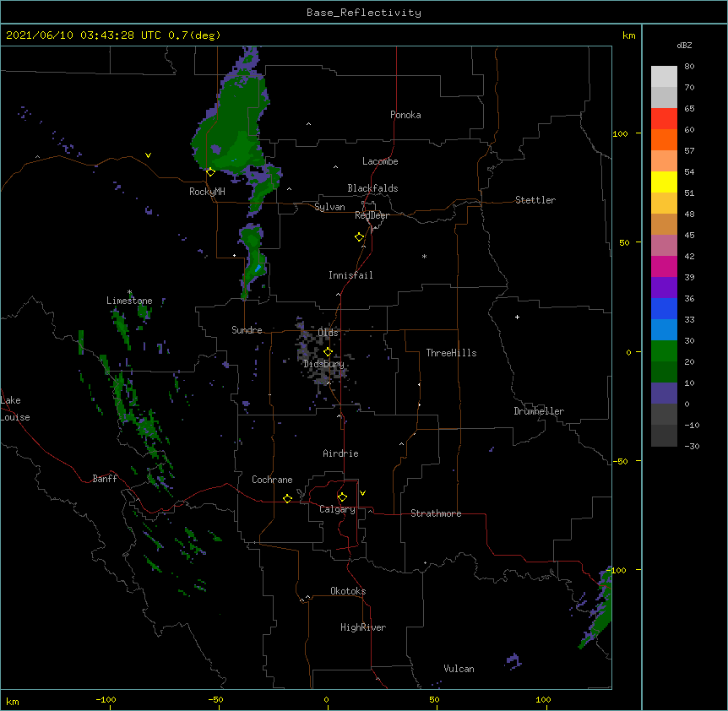Click the Lake Louise label
728x711 pixels.
15,409
